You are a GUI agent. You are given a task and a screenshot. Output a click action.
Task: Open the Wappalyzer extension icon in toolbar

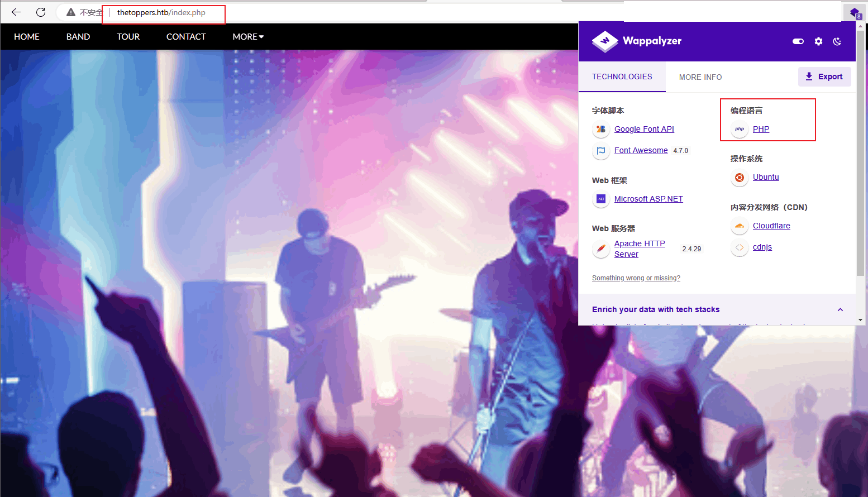point(854,13)
